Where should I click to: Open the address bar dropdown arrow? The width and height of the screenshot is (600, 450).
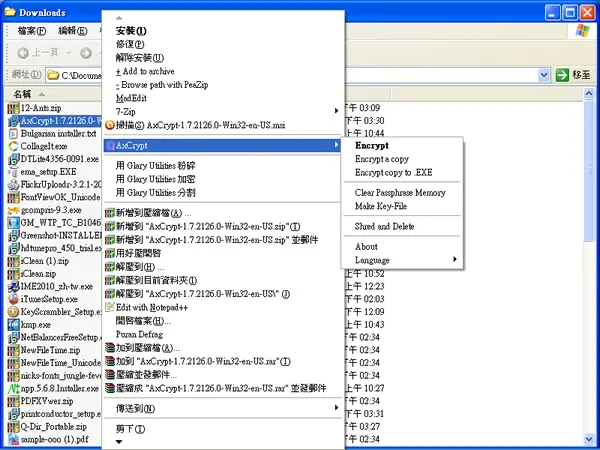(x=544, y=75)
